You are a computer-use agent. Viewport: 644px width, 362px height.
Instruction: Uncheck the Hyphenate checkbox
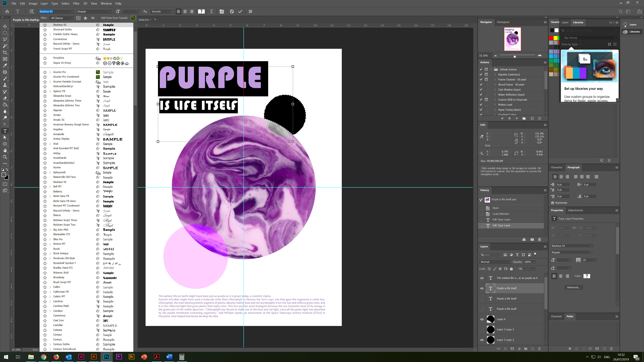(552, 203)
